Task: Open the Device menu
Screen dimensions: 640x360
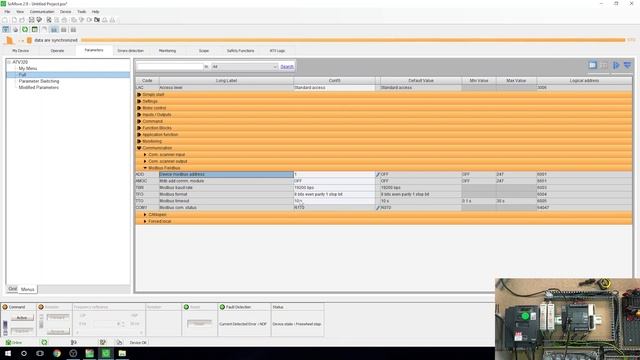Action: 65,12
